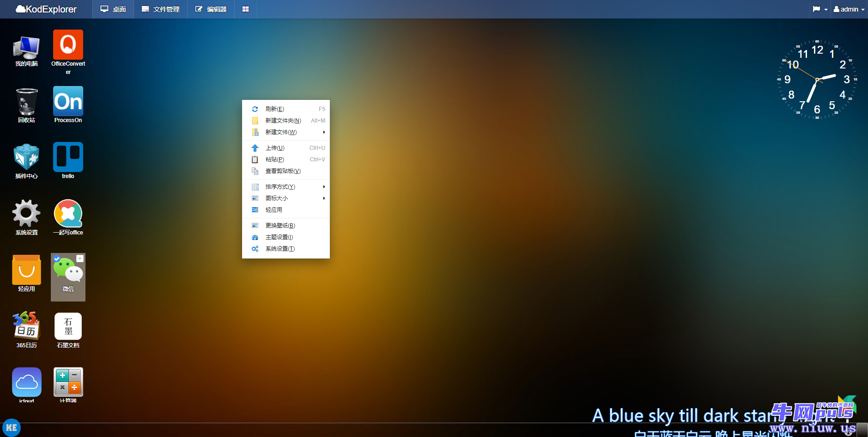Click the KE start button icon

12,428
